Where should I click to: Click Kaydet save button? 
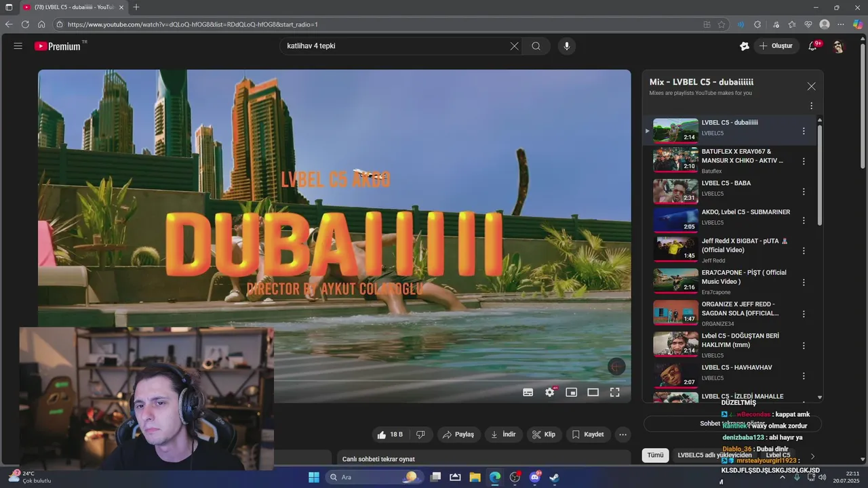(x=588, y=434)
